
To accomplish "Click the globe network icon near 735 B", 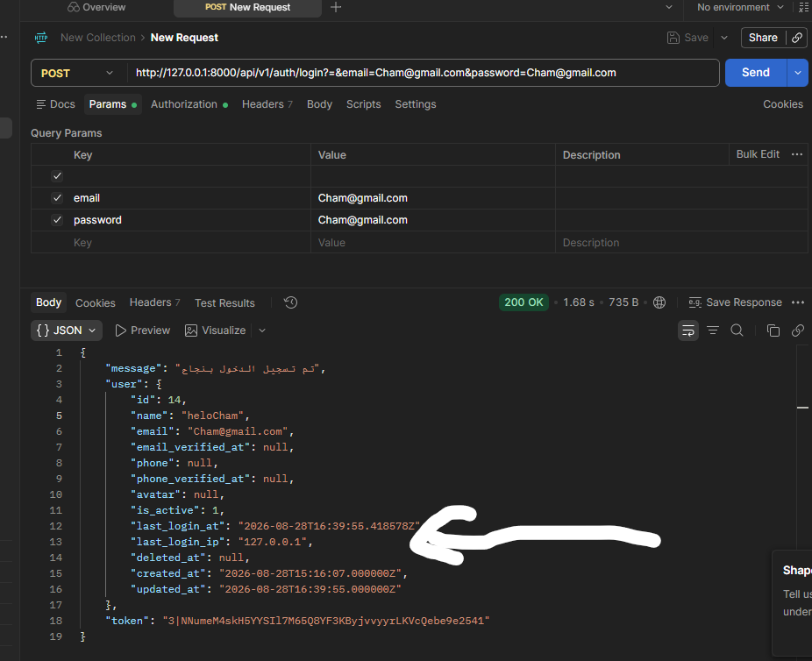I will point(659,302).
